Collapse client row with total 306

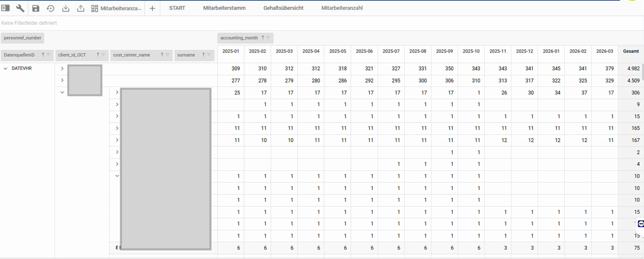coord(62,92)
